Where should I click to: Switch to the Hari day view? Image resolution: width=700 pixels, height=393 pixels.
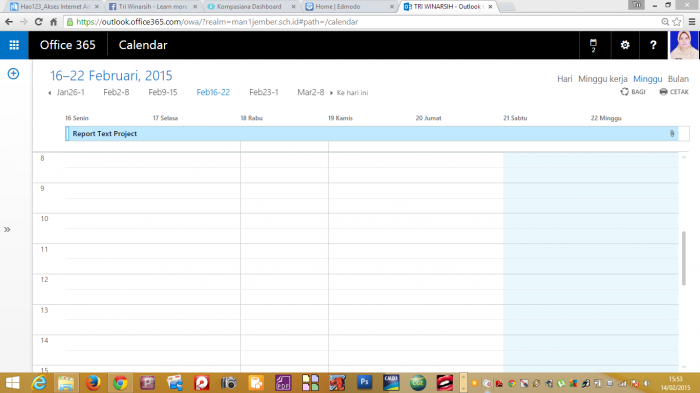click(x=564, y=79)
